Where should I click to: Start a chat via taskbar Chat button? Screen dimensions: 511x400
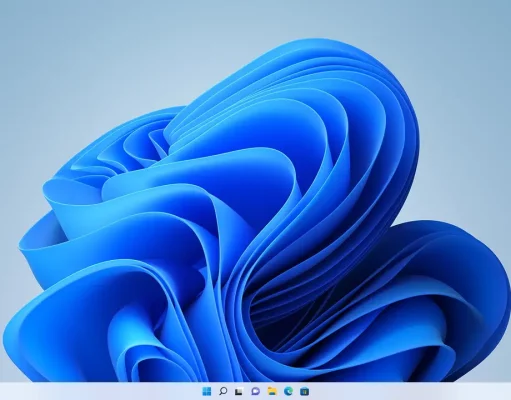(x=256, y=391)
